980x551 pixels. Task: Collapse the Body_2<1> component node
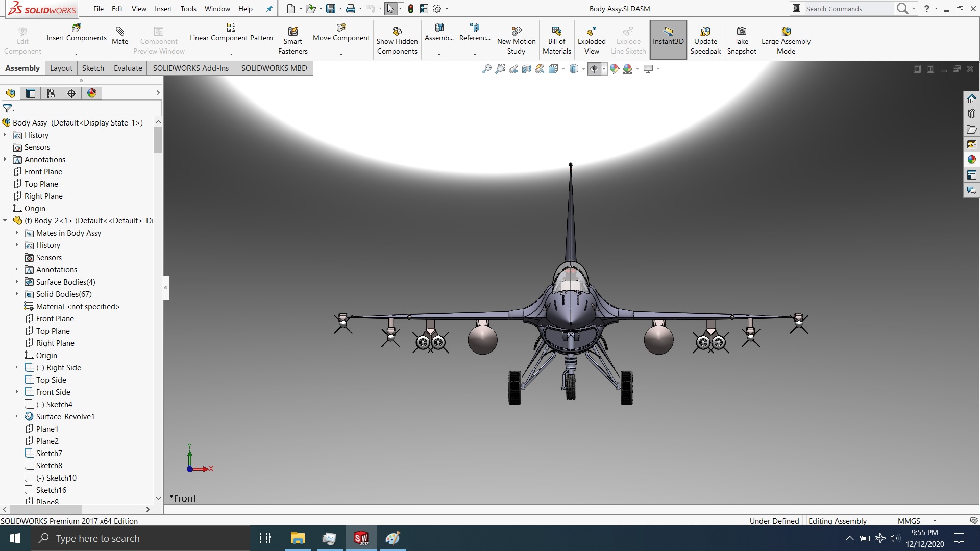point(5,221)
